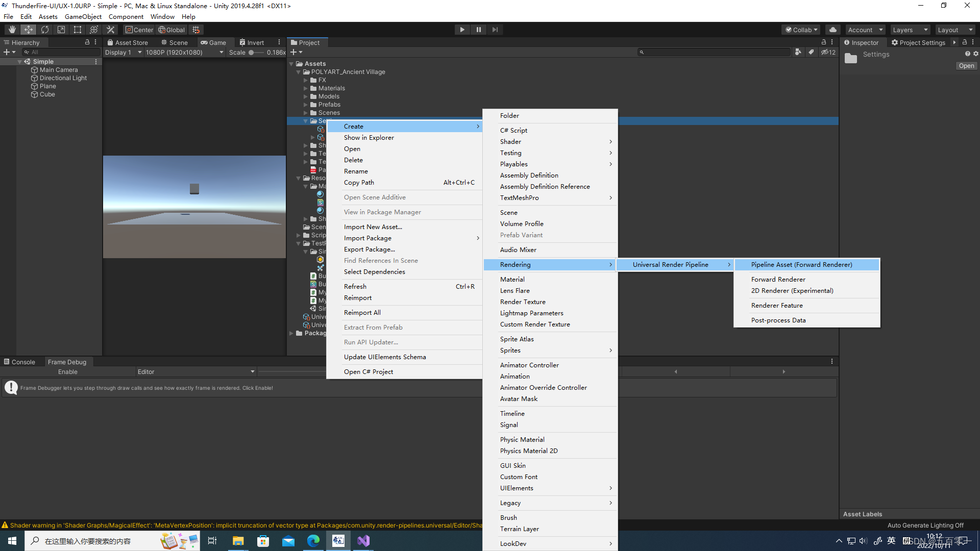Toggle Global coordinate mode
The width and height of the screenshot is (980, 551).
click(171, 29)
